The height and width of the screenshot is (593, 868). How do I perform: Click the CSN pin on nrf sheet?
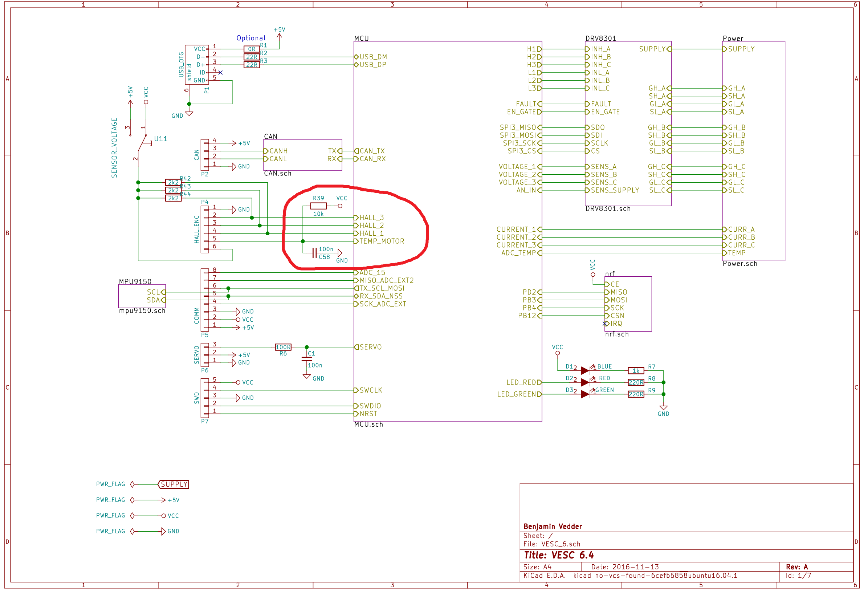click(614, 316)
